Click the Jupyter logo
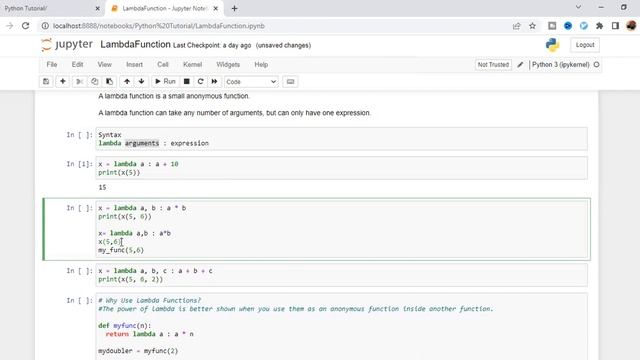 pyautogui.click(x=67, y=44)
